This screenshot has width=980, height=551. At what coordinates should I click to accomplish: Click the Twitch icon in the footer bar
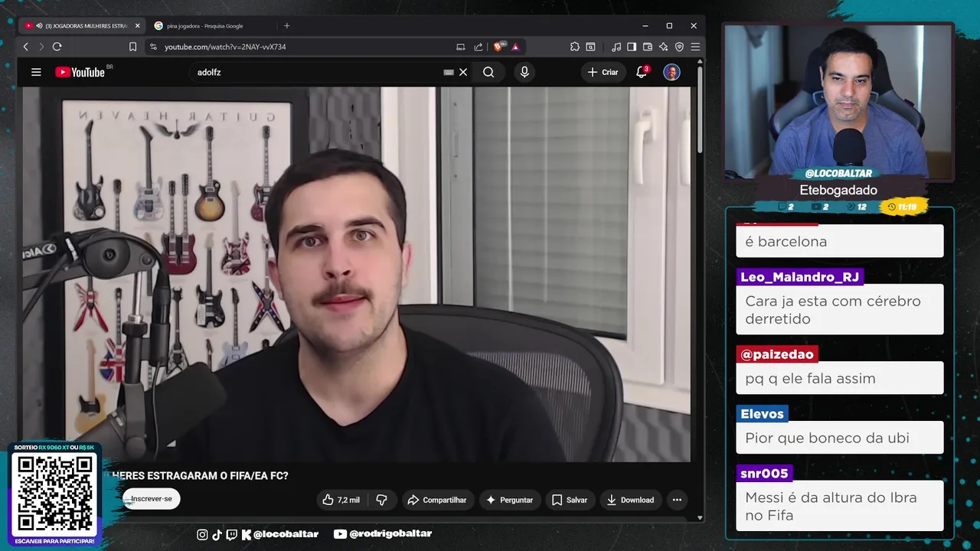tap(231, 534)
